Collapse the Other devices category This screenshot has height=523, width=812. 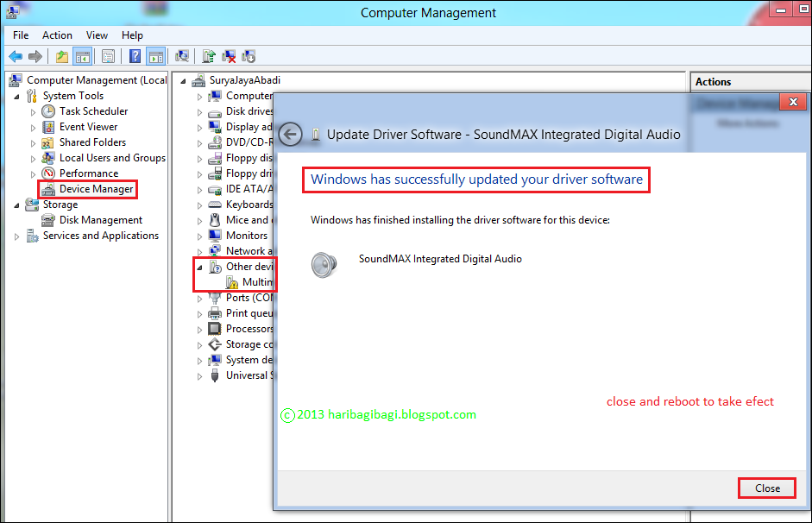(x=199, y=268)
